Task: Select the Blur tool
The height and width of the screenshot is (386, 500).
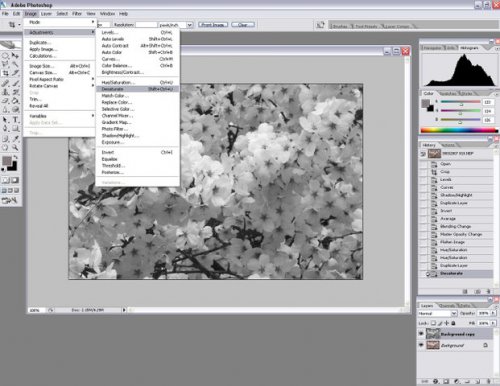Action: 6,109
